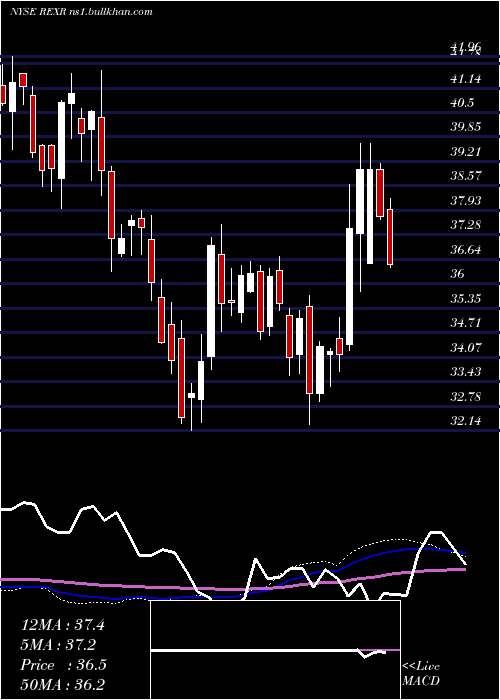Click the Price : 36.5 readout

click(63, 665)
